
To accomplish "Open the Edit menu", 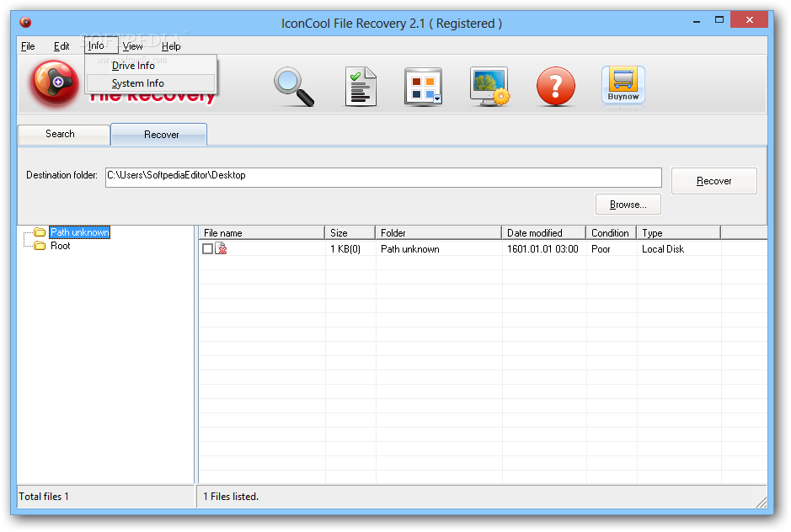I will click(61, 46).
